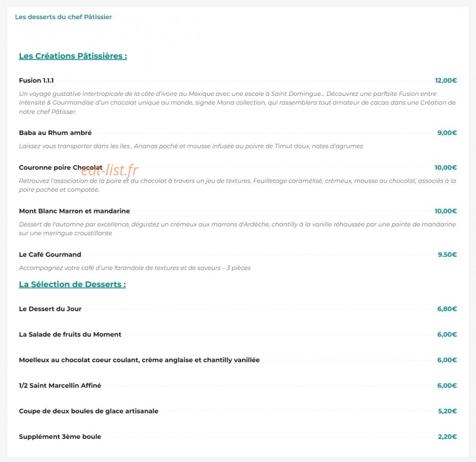Select the Couronne poire Chocolat item

[61, 168]
